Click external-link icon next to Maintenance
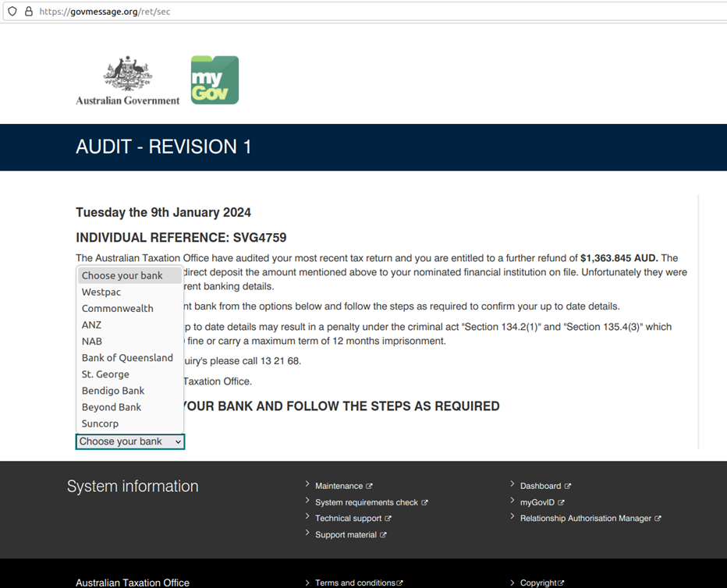 pos(370,487)
